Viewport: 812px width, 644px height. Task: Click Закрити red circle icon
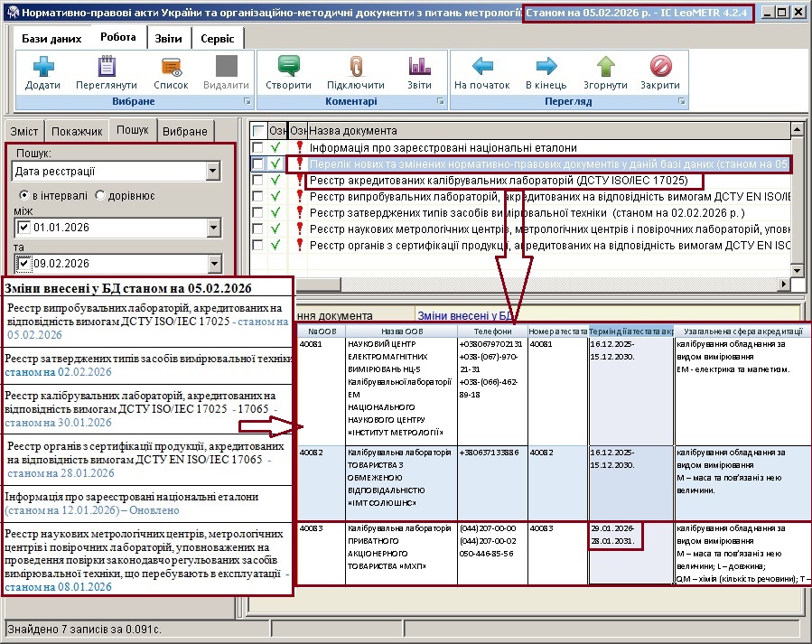[x=660, y=67]
